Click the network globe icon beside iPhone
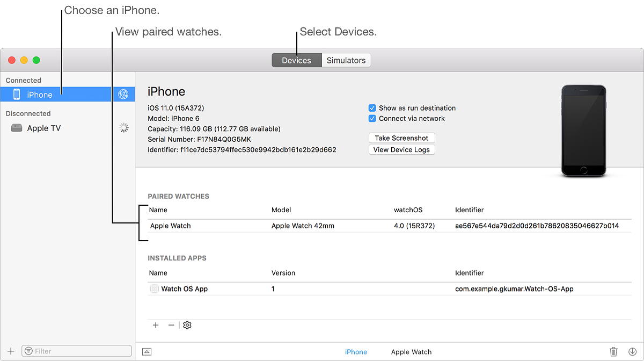Viewport: 644px width, 361px height. (x=123, y=95)
